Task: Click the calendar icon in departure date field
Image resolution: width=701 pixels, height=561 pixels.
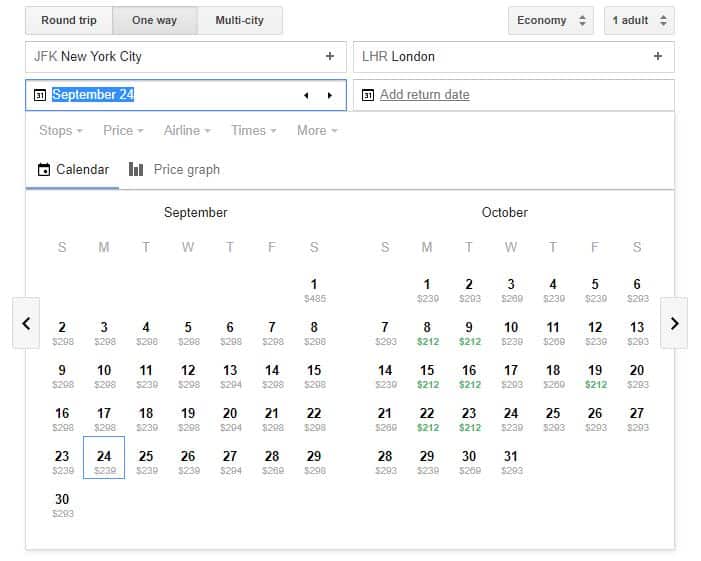Action: 40,95
